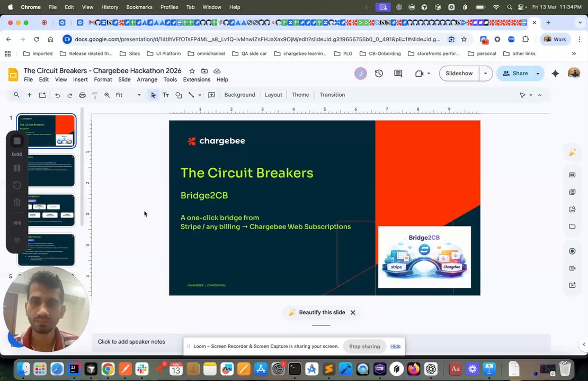Viewport: 588px width, 381px height.
Task: Open the Chrome tab search dropdown
Action: (x=580, y=22)
